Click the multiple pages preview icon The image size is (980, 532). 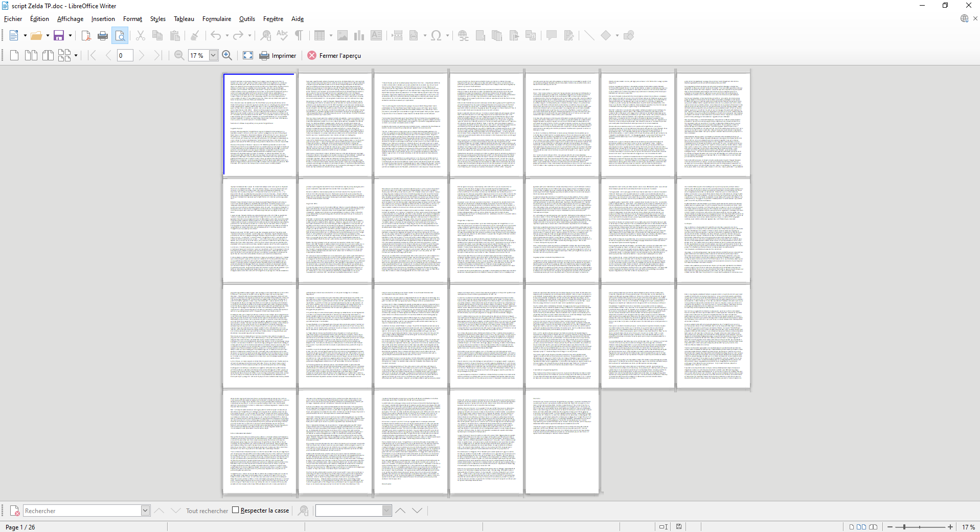click(64, 55)
